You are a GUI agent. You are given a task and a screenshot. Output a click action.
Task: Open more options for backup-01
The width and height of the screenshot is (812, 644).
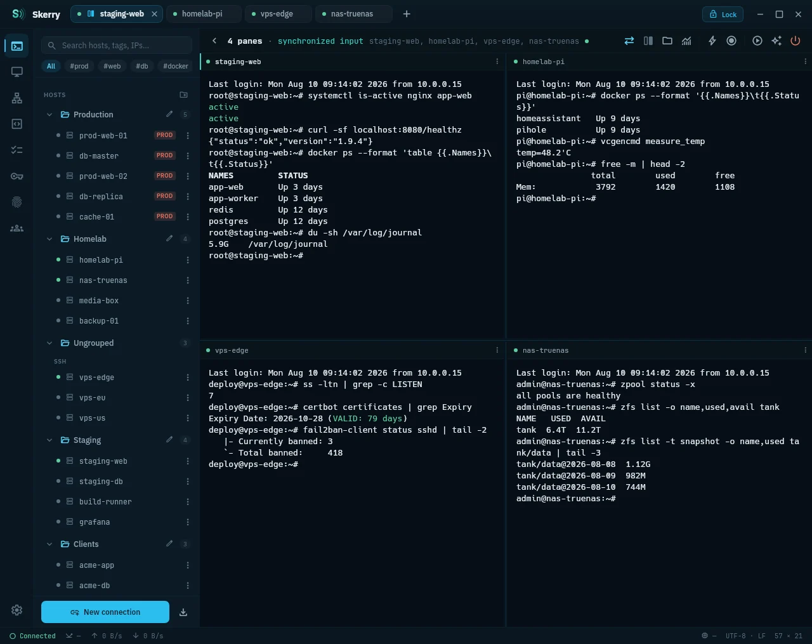click(188, 320)
